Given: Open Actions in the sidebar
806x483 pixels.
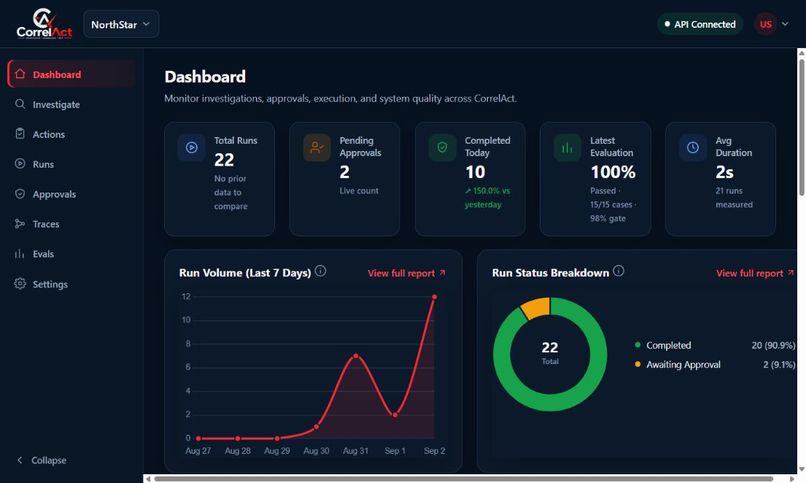Looking at the screenshot, I should [71, 134].
